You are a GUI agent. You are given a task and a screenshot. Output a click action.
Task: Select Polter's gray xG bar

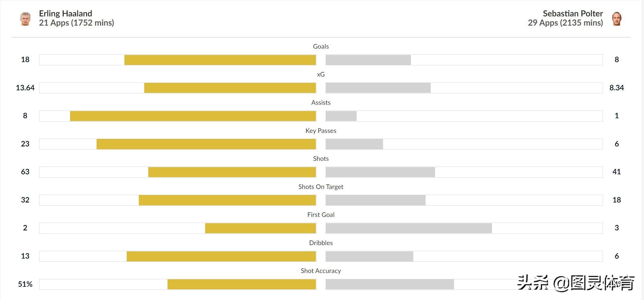click(378, 88)
